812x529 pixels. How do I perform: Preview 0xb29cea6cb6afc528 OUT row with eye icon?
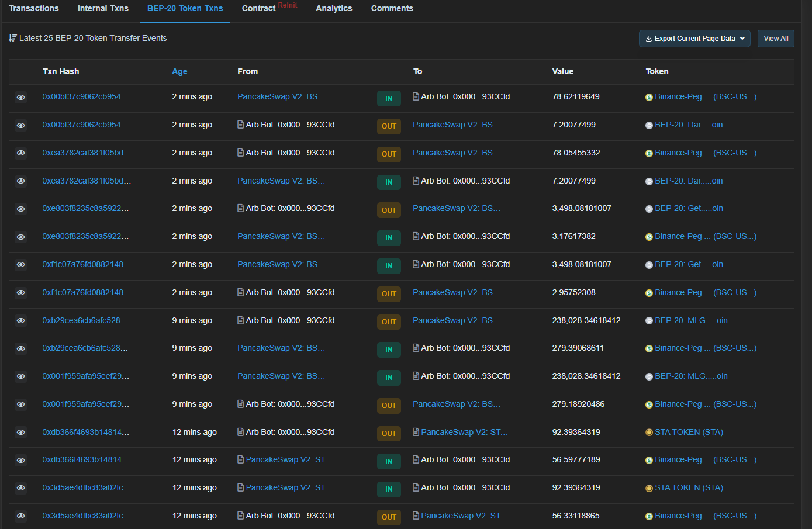[20, 321]
